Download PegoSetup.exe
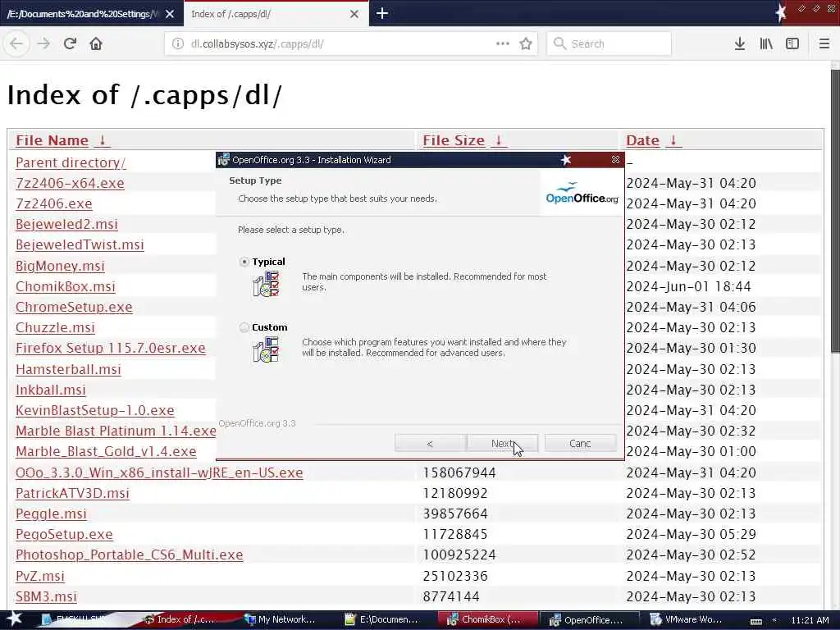The width and height of the screenshot is (840, 630). pyautogui.click(x=64, y=534)
